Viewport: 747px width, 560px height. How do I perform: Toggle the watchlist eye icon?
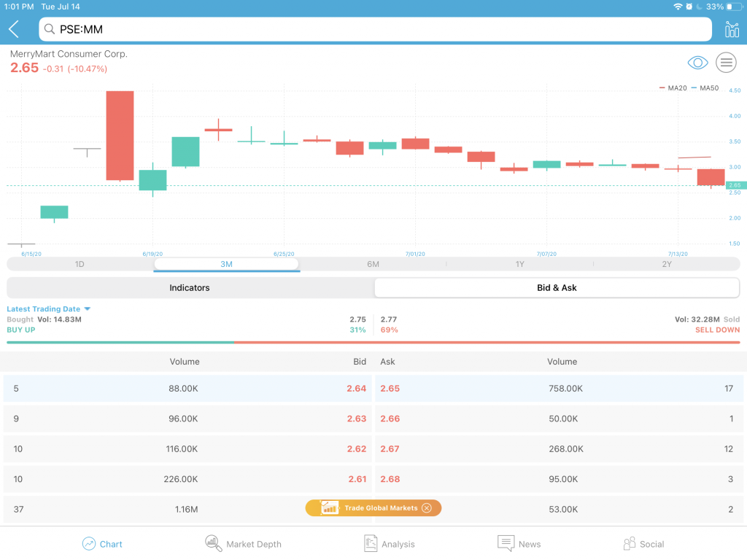click(x=697, y=63)
